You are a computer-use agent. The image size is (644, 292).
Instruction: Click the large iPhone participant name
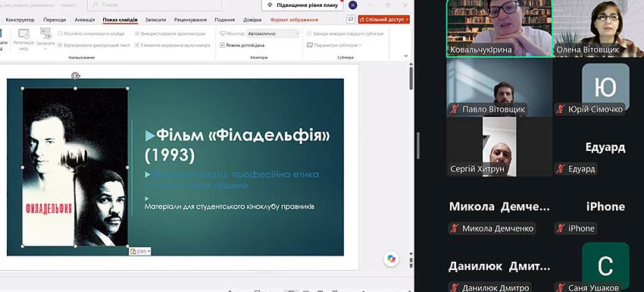pyautogui.click(x=605, y=206)
